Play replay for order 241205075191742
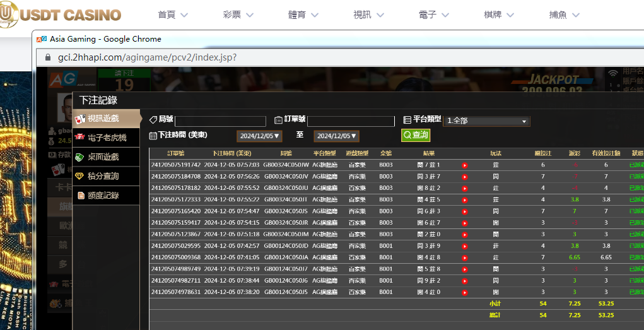The image size is (644, 330). (x=465, y=165)
